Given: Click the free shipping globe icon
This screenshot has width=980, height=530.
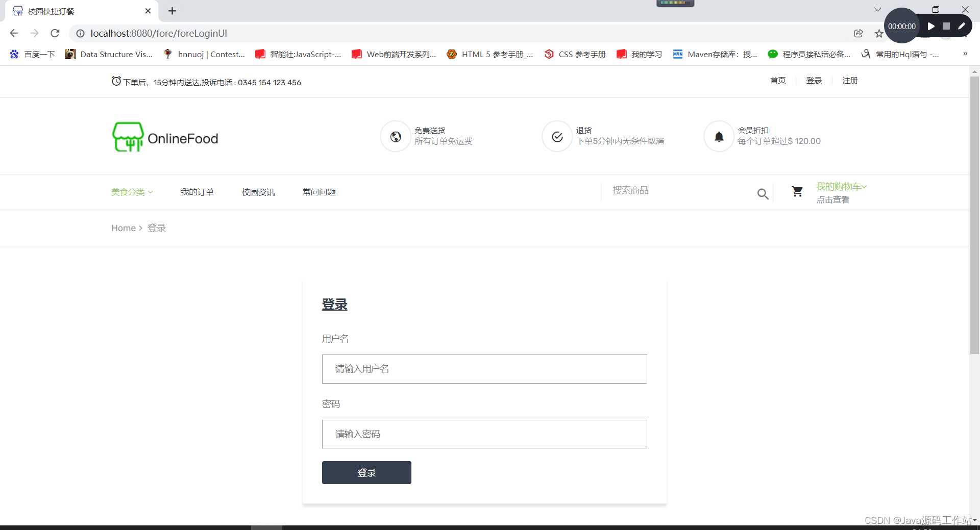Looking at the screenshot, I should pyautogui.click(x=396, y=137).
